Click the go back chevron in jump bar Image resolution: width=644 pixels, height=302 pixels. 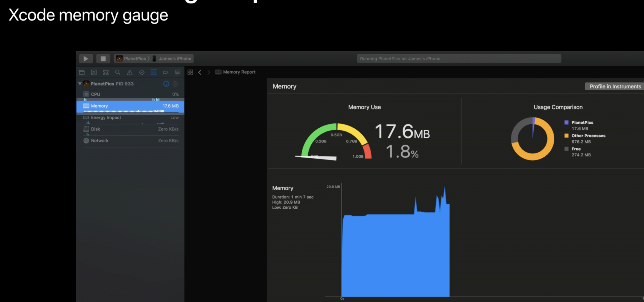[200, 72]
